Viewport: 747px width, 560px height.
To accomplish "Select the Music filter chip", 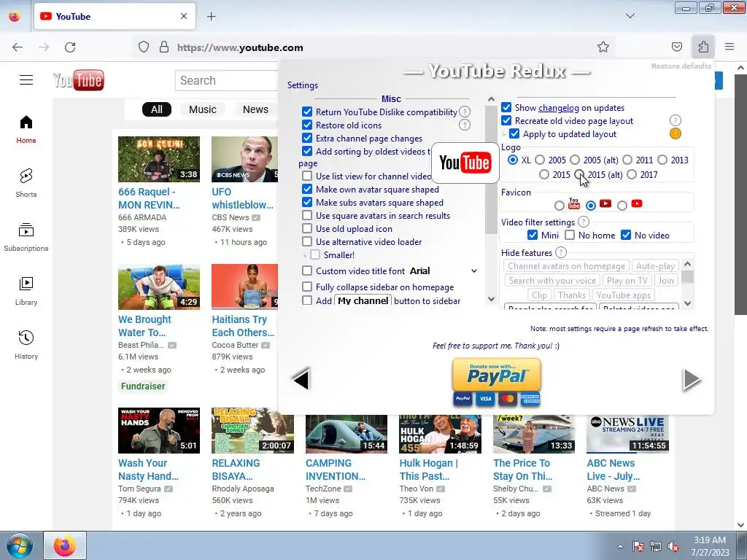I will point(203,109).
